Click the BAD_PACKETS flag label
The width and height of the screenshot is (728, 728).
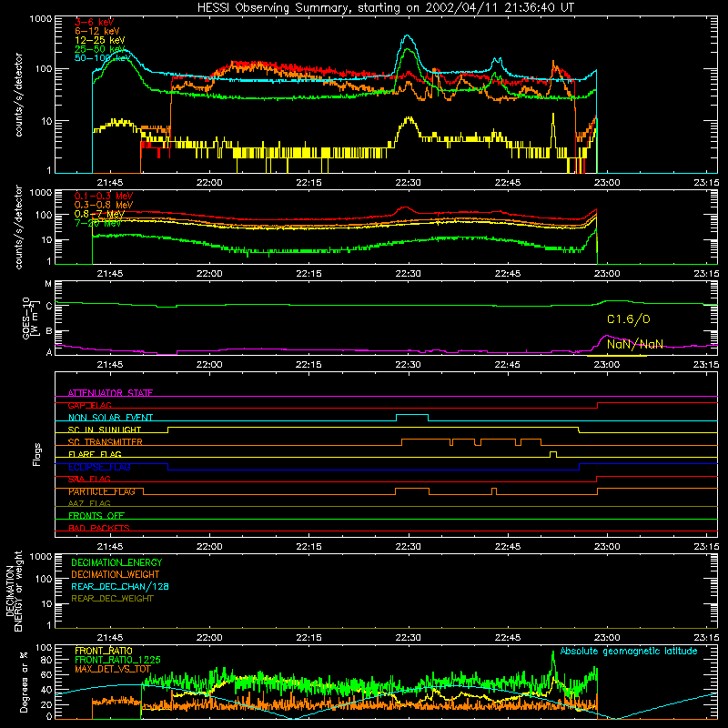pos(99,528)
